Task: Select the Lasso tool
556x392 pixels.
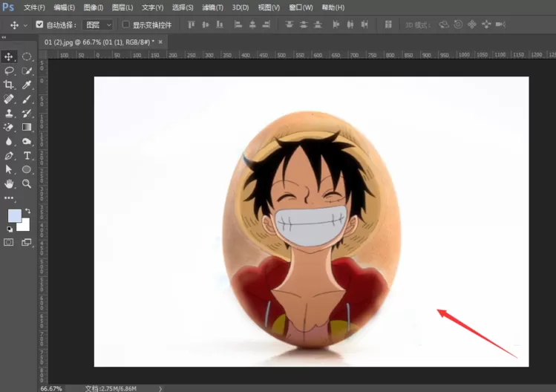Action: pyautogui.click(x=9, y=71)
